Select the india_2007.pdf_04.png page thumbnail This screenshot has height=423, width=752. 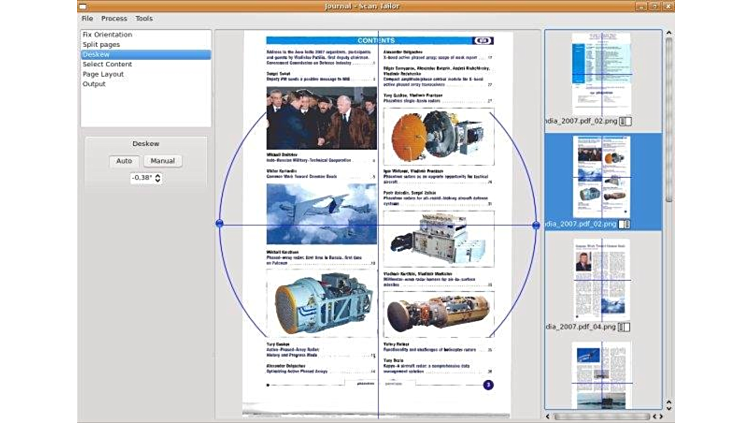click(x=602, y=279)
